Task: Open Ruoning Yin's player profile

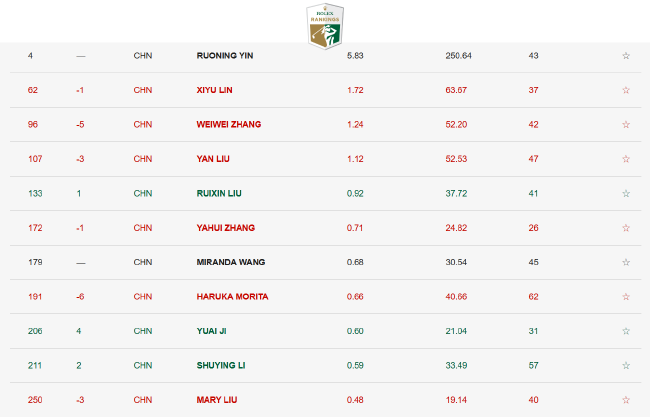Action: (225, 56)
